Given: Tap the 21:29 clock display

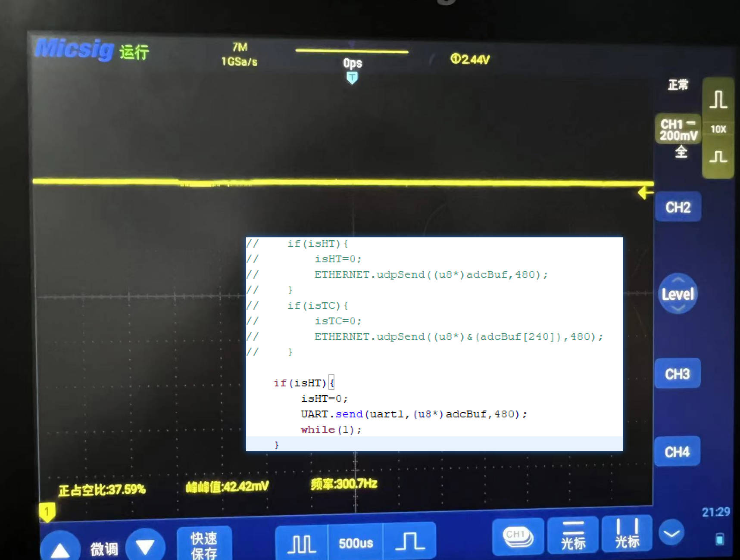Looking at the screenshot, I should coord(715,512).
